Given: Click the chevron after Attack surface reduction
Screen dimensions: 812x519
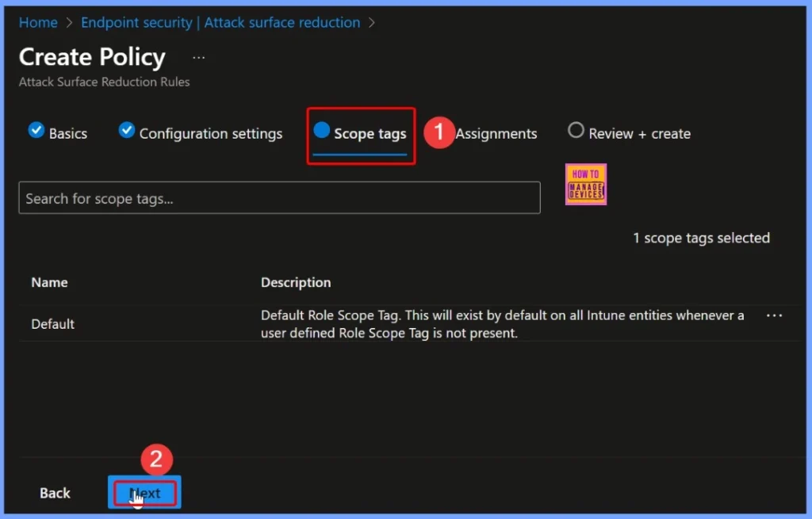Looking at the screenshot, I should [372, 23].
